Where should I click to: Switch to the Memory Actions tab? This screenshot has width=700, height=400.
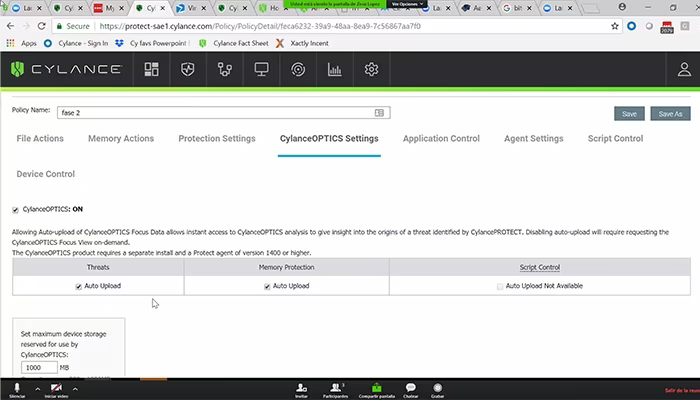point(121,139)
